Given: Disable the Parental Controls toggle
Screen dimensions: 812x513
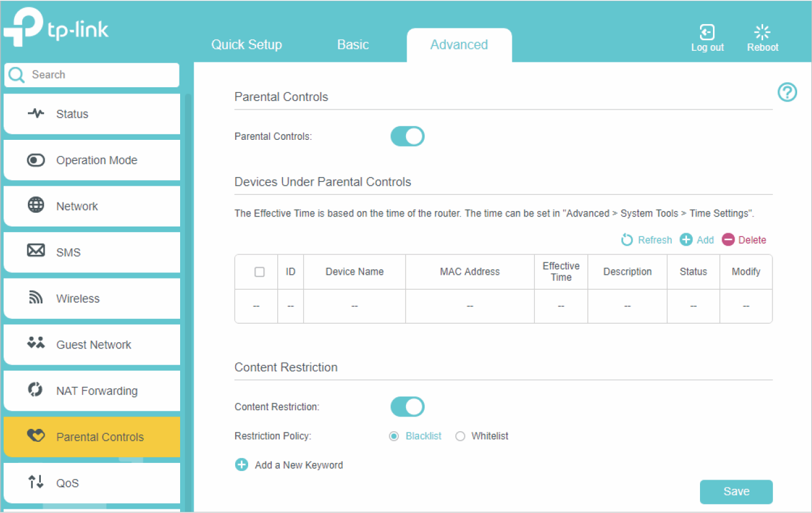Looking at the screenshot, I should pos(407,136).
